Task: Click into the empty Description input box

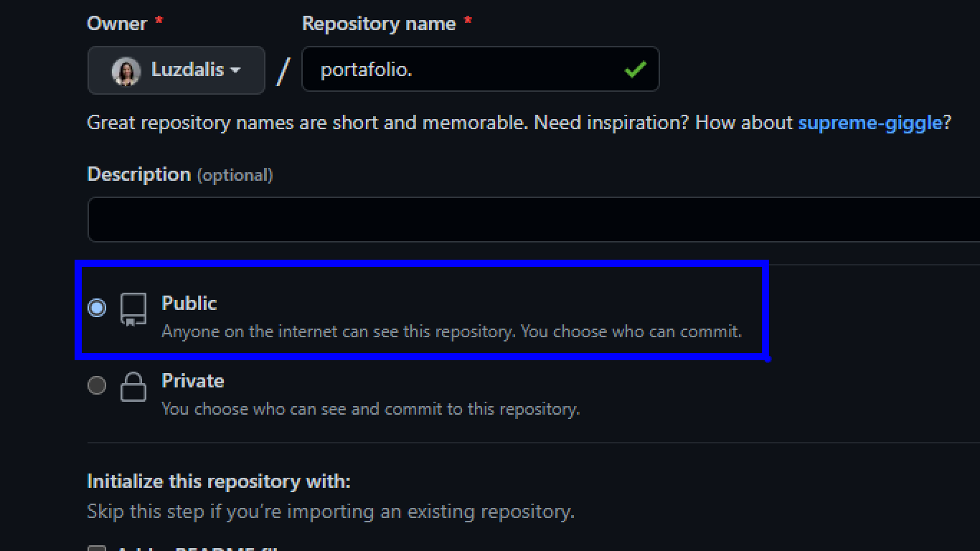Action: 534,220
